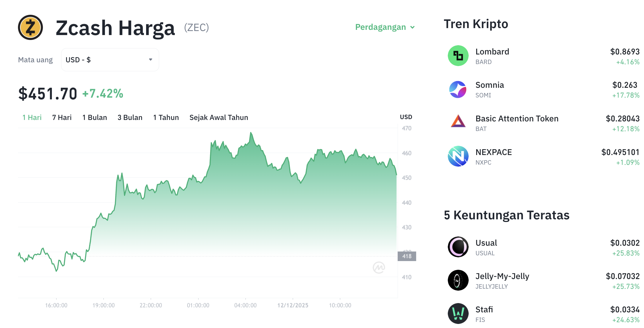Open the Somnia coin name link

[x=490, y=85]
